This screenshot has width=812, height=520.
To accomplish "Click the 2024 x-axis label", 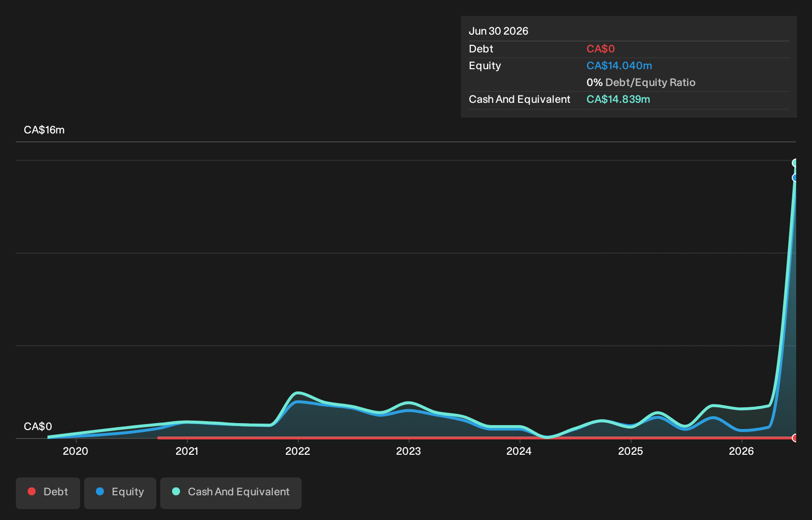I will coord(519,451).
